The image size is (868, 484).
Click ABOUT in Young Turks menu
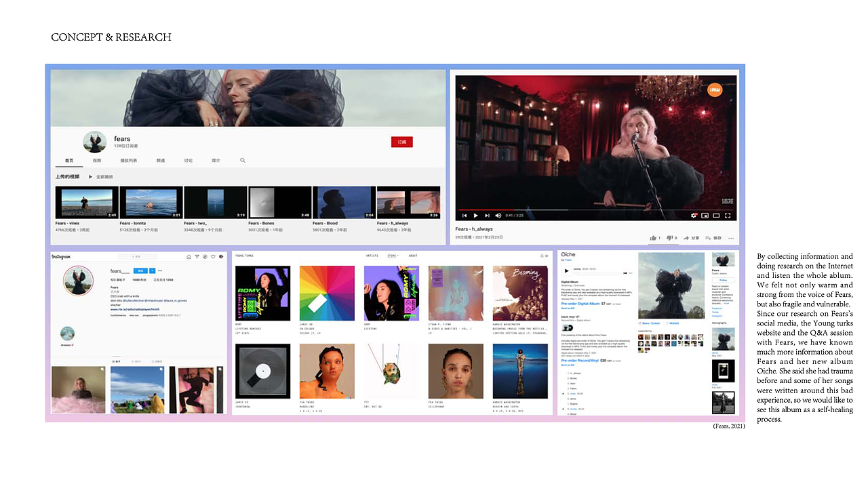tap(413, 256)
